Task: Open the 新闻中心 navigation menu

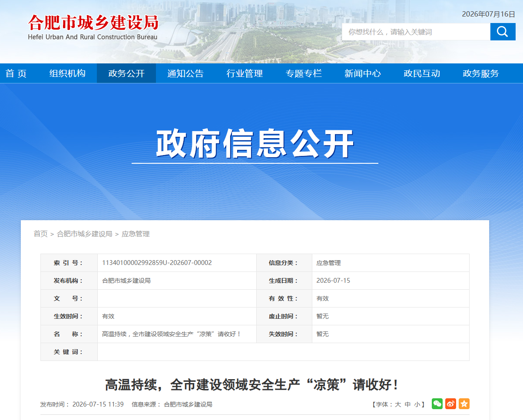Action: tap(363, 73)
